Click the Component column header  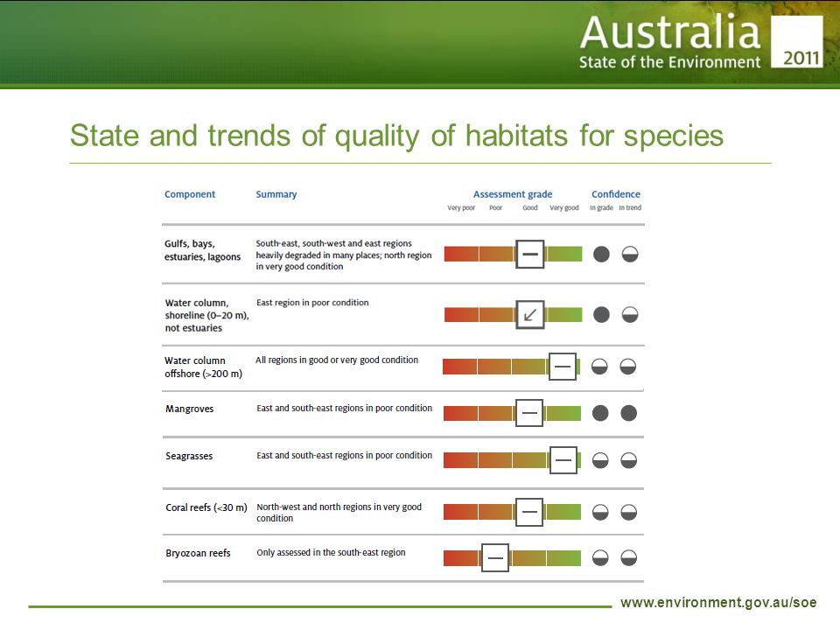[190, 194]
